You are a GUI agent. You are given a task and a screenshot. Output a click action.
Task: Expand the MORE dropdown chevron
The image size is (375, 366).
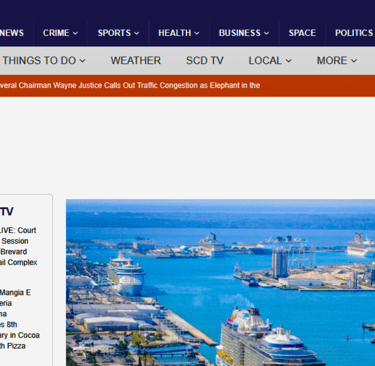[x=354, y=61]
